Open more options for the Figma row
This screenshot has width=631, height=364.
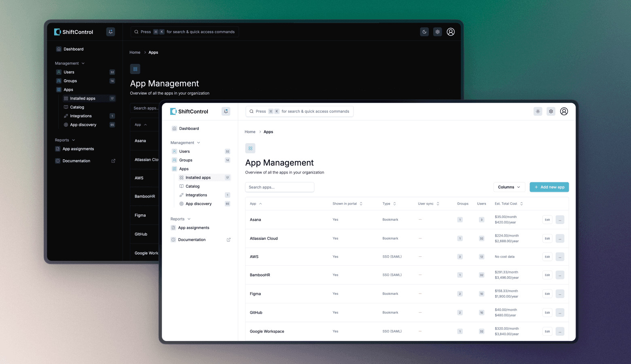pyautogui.click(x=560, y=294)
